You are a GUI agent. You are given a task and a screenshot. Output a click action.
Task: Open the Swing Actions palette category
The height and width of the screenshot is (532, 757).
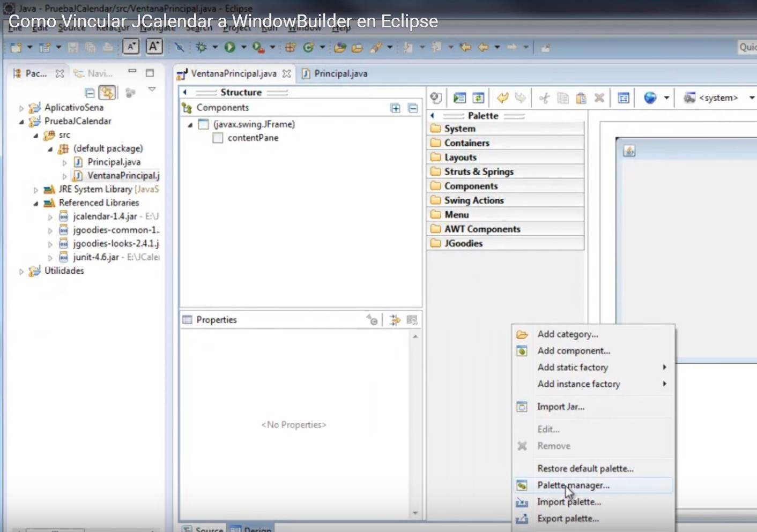pyautogui.click(x=506, y=200)
